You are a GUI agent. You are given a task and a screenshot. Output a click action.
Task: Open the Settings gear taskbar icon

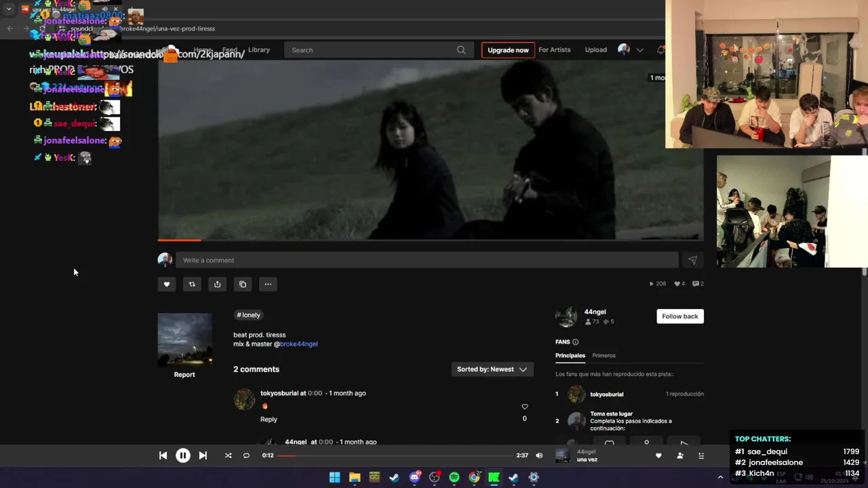pyautogui.click(x=534, y=477)
